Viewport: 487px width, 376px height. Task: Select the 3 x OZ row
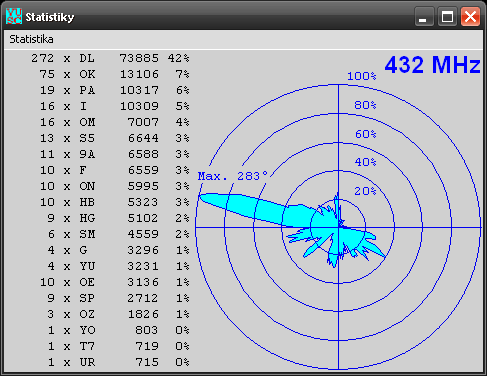[118, 314]
